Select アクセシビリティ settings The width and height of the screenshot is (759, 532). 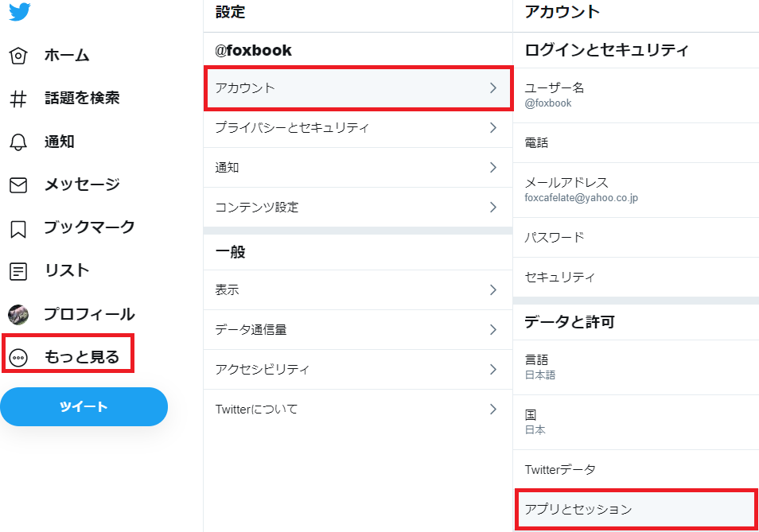point(358,369)
